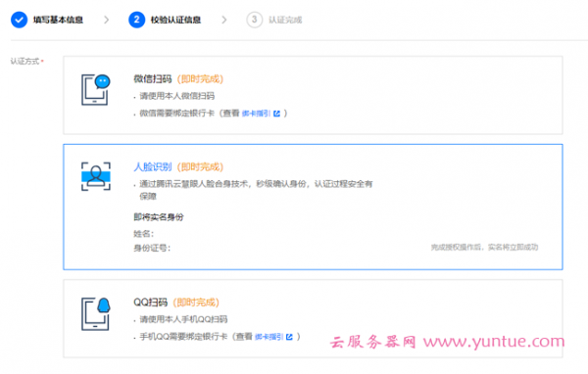Click text 微信需要绑定银行卡

pos(177,114)
